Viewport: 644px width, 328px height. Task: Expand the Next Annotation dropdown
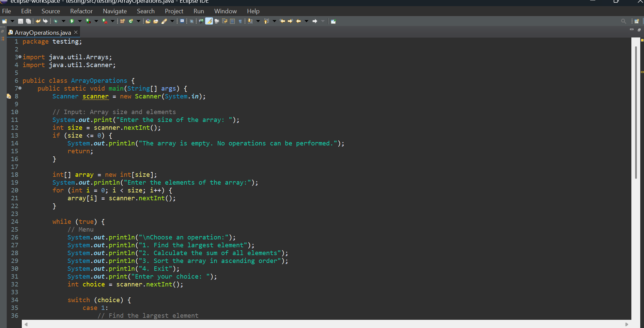[258, 21]
